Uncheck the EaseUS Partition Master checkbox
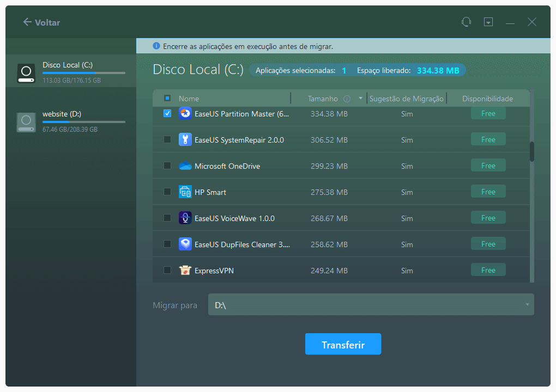This screenshot has height=392, width=556. tap(167, 114)
